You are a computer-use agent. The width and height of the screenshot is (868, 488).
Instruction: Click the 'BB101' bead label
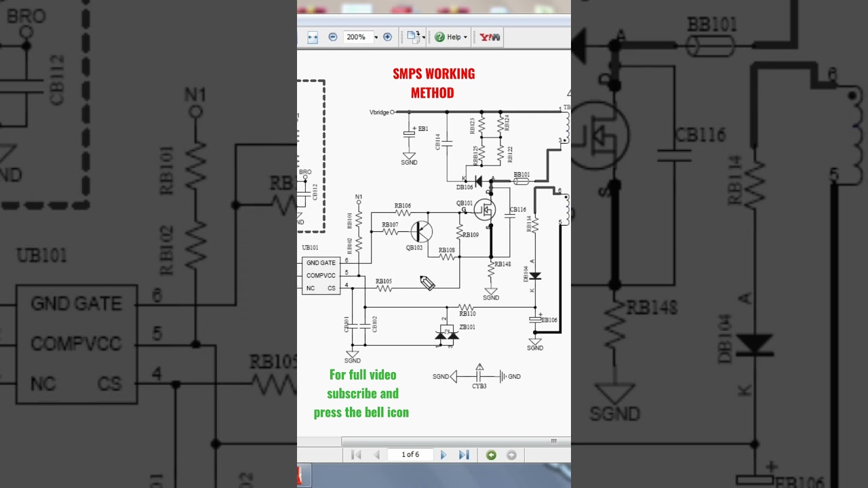pos(521,175)
